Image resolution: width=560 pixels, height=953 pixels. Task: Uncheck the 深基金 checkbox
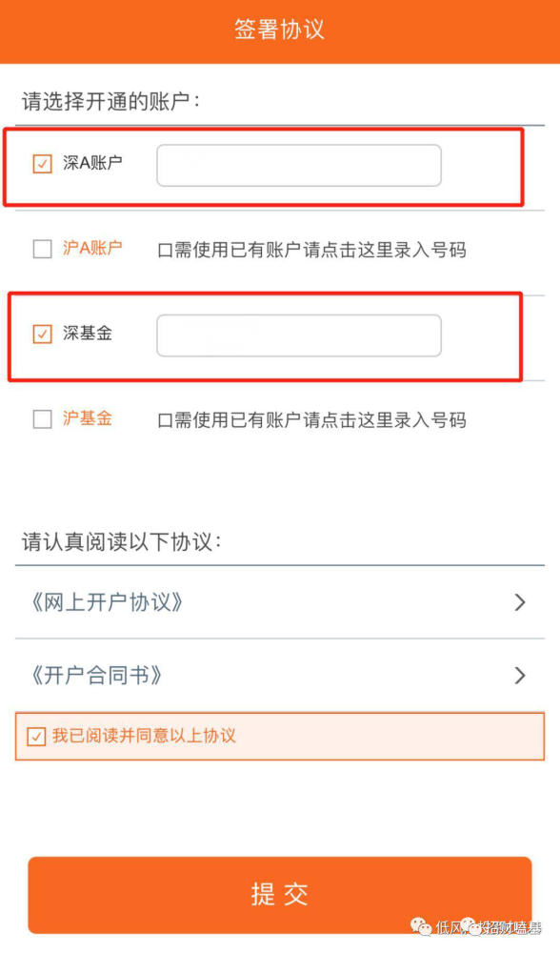point(42,334)
